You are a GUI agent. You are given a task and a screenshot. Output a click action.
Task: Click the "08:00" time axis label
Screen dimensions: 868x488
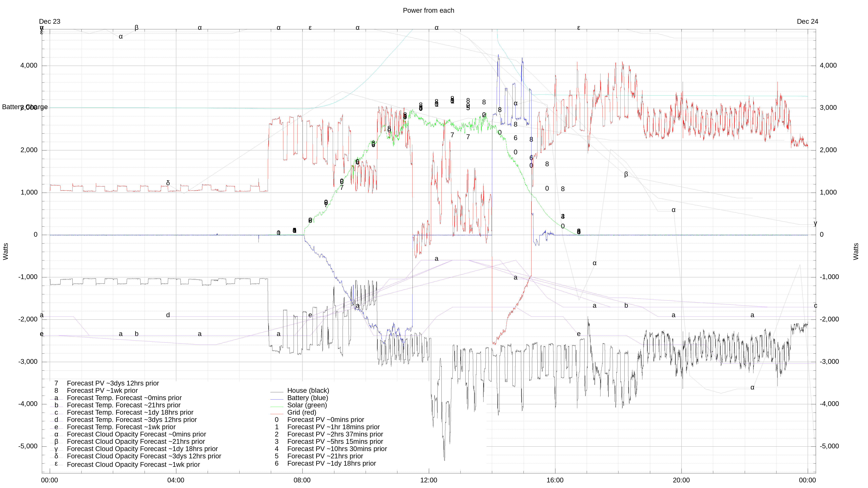pos(302,480)
